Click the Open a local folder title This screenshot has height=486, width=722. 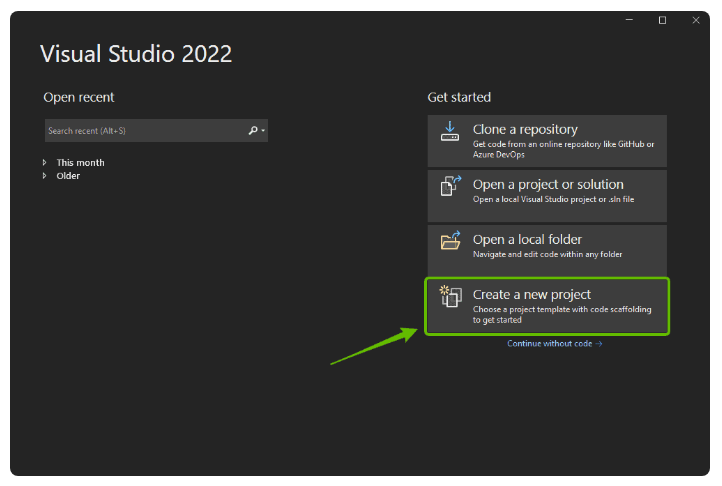[527, 240]
